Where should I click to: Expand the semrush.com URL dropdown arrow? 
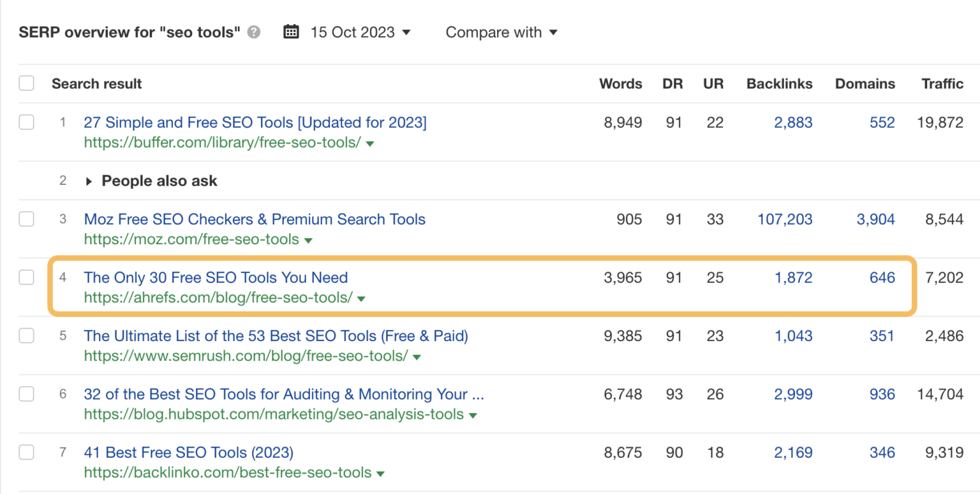417,356
